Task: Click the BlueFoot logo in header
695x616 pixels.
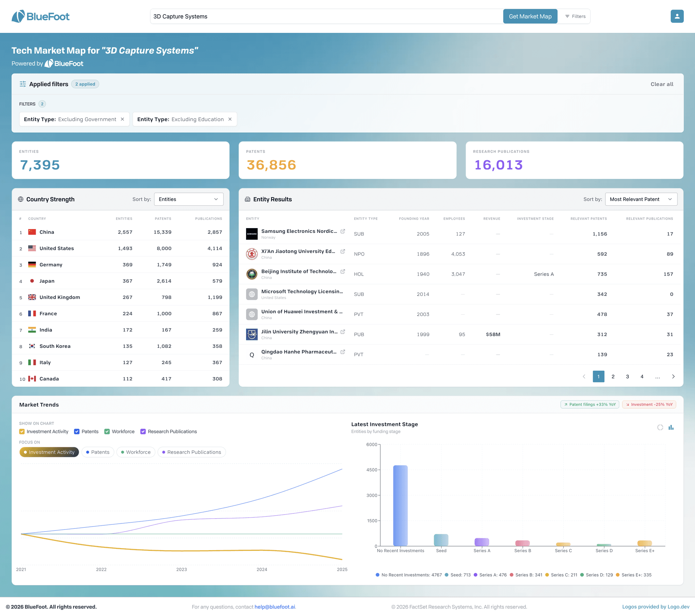Action: (40, 16)
